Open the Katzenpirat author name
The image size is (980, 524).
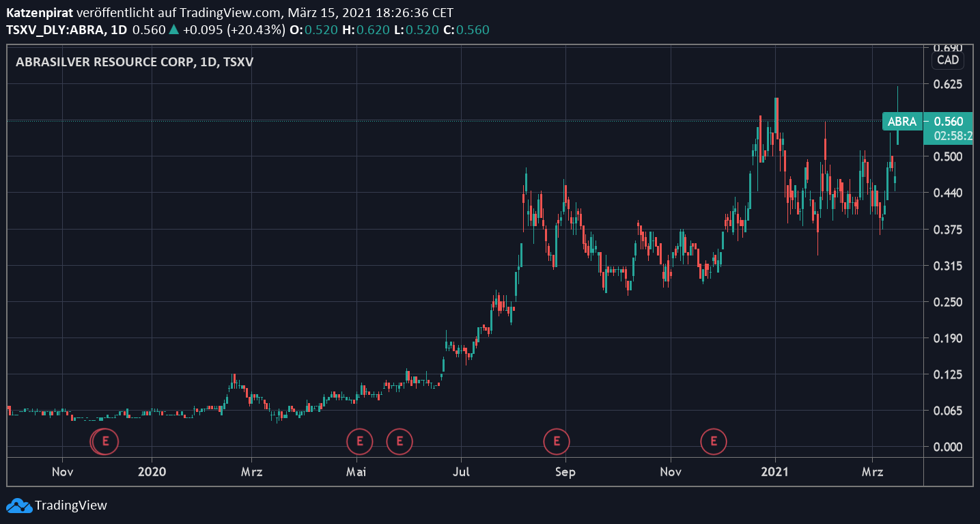pyautogui.click(x=40, y=13)
